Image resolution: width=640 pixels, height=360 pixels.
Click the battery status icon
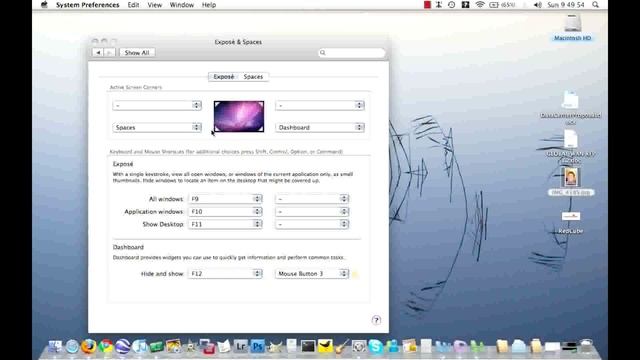pyautogui.click(x=494, y=5)
